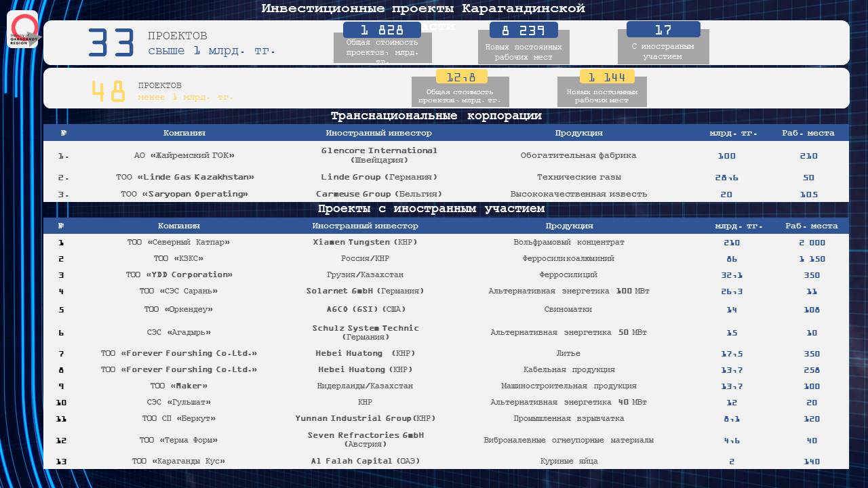
Task: Click the large 33 projects number
Action: [113, 43]
